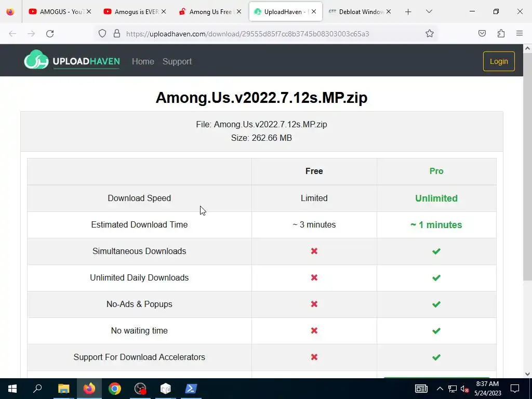This screenshot has height=399, width=532.
Task: Open the Home nav link
Action: (x=143, y=61)
